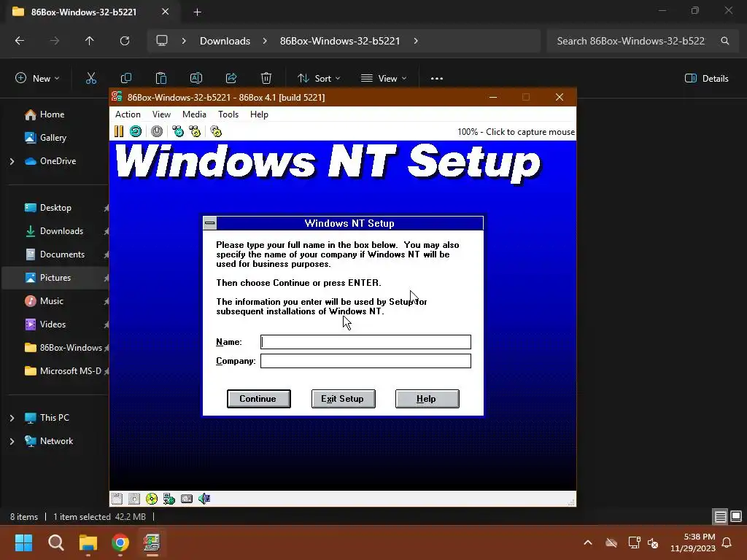The width and height of the screenshot is (747, 560).
Task: Click the Paste icon in File Explorer
Action: 161,79
